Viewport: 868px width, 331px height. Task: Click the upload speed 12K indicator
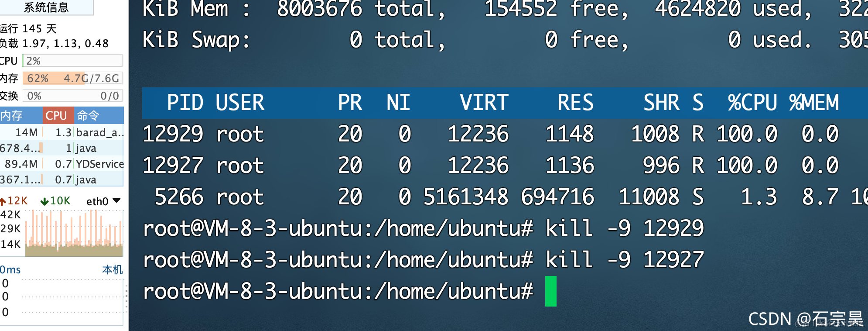[x=14, y=201]
